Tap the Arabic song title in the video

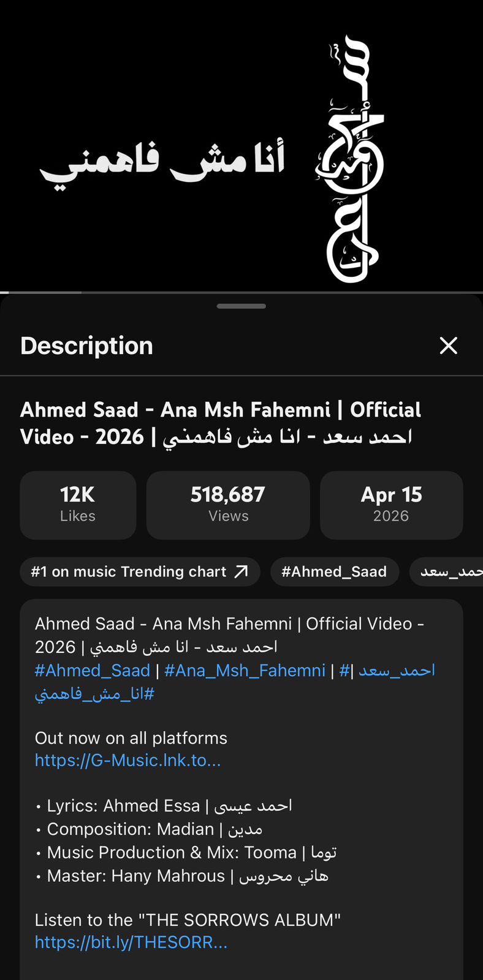tap(162, 162)
